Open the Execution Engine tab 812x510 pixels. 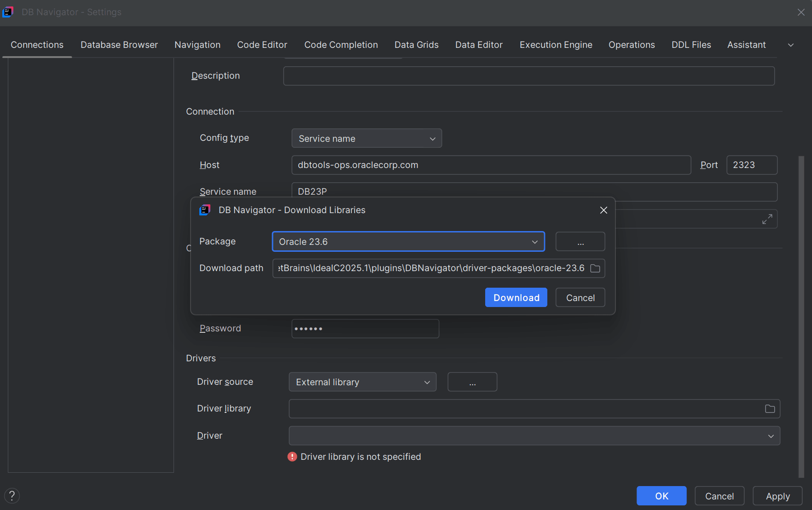tap(556, 45)
